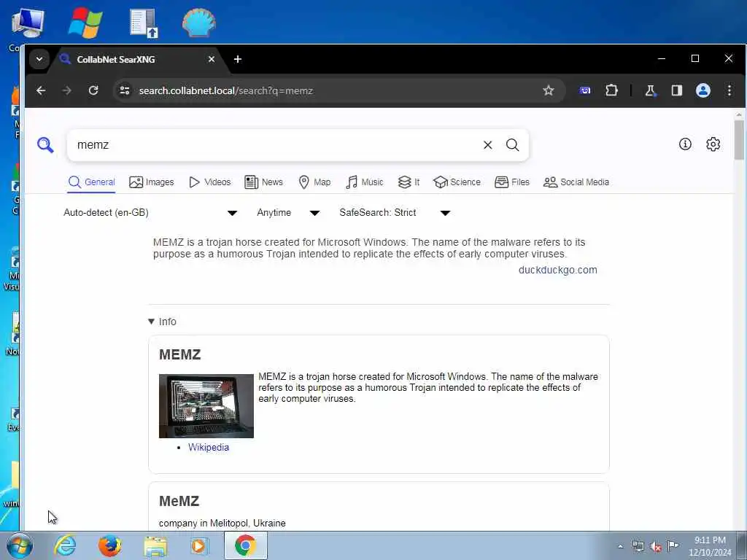Open the Extensions puzzle icon
The width and height of the screenshot is (747, 560).
coord(611,90)
